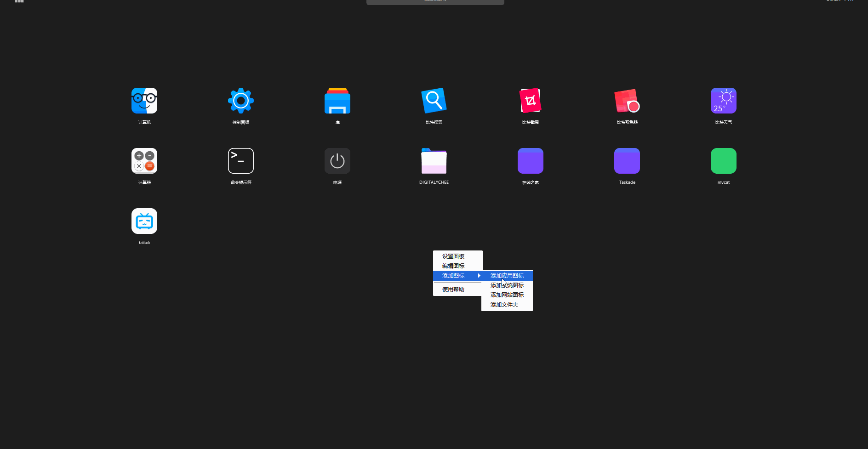The width and height of the screenshot is (868, 449).
Task: Open the 控制面板 gear icon
Action: coord(241,101)
